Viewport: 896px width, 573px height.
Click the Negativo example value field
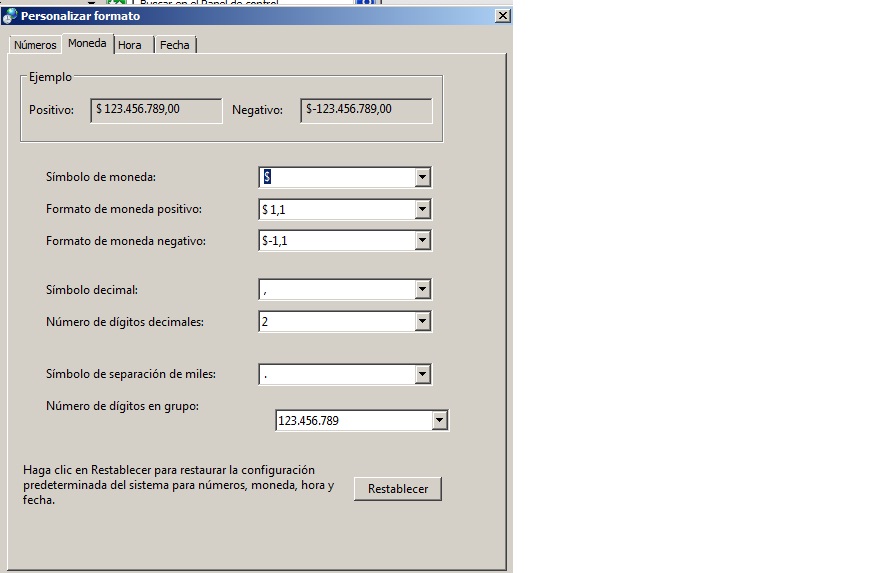(x=366, y=110)
